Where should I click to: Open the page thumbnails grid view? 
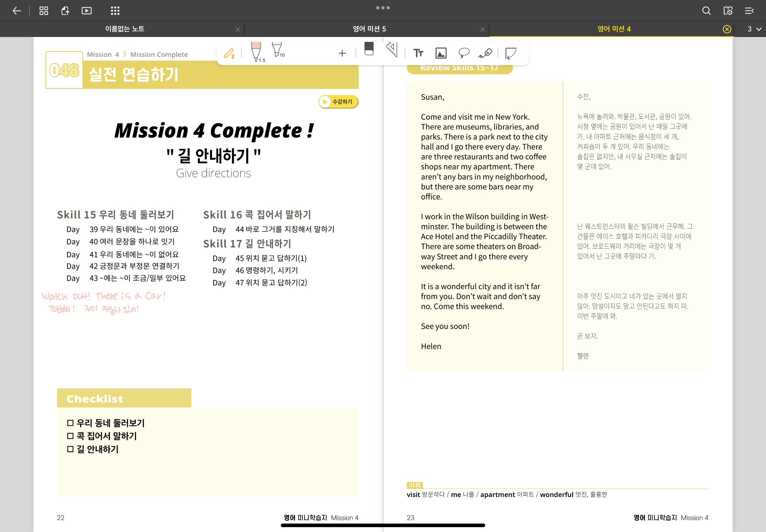[44, 11]
